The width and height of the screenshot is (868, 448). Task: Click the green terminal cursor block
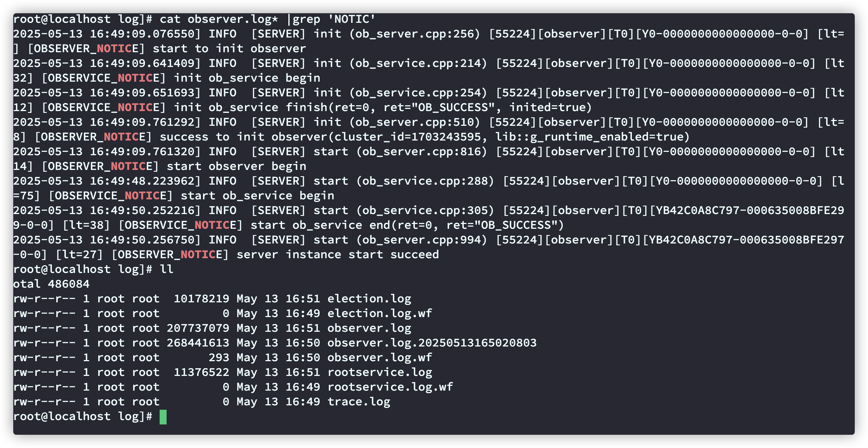[x=163, y=417]
